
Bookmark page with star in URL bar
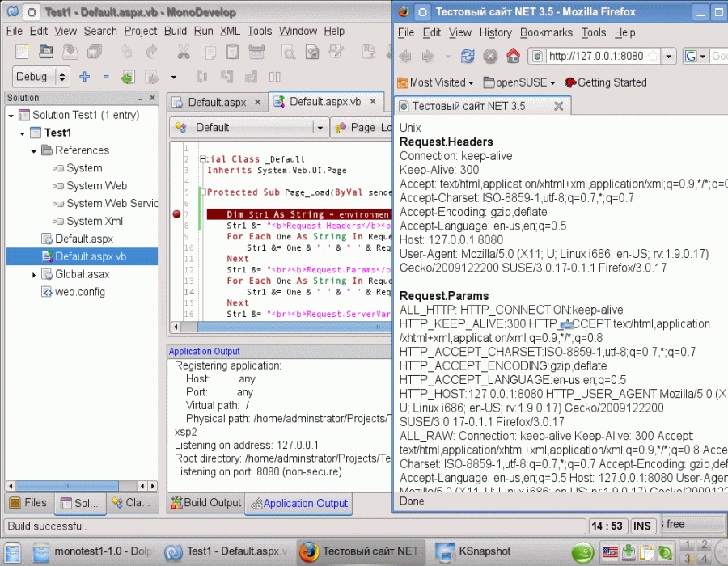(x=654, y=57)
